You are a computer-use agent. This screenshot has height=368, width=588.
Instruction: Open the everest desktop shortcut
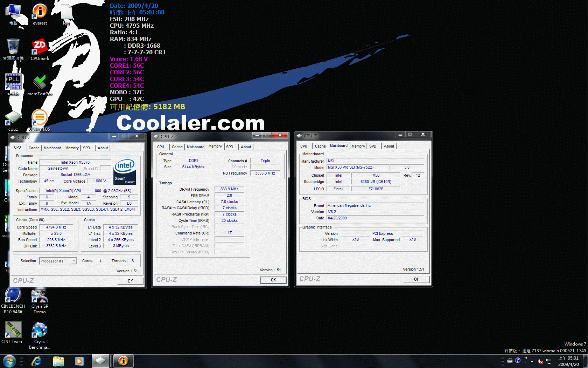(40, 14)
